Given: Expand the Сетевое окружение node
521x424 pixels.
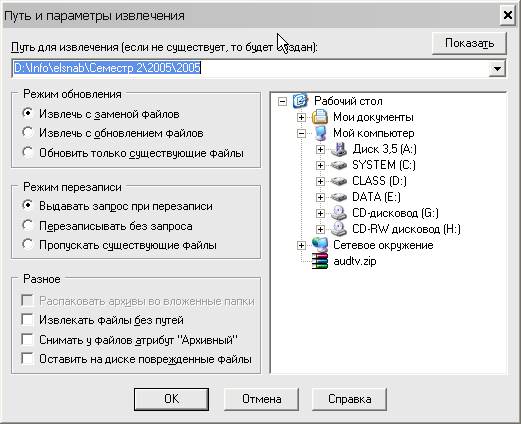Looking at the screenshot, I should click(301, 246).
